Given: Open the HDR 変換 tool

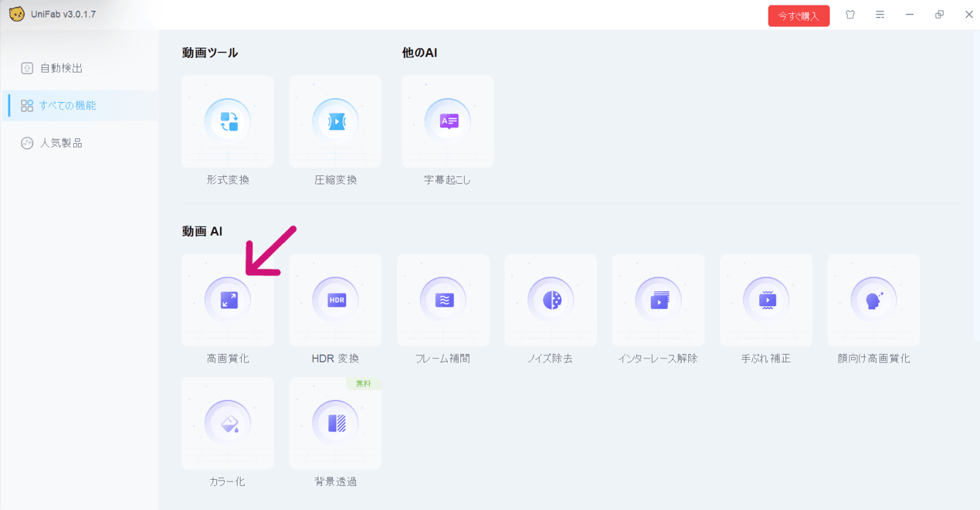Looking at the screenshot, I should point(335,300).
